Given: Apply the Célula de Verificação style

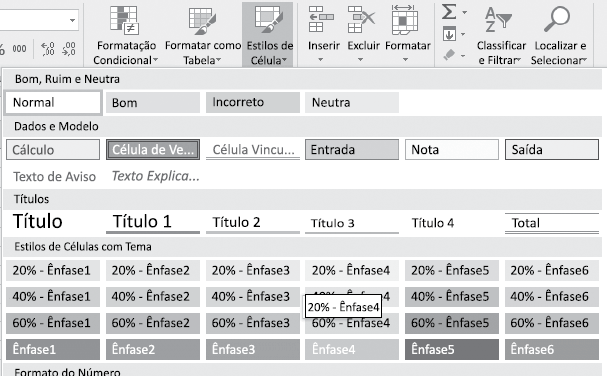Looking at the screenshot, I should 153,150.
